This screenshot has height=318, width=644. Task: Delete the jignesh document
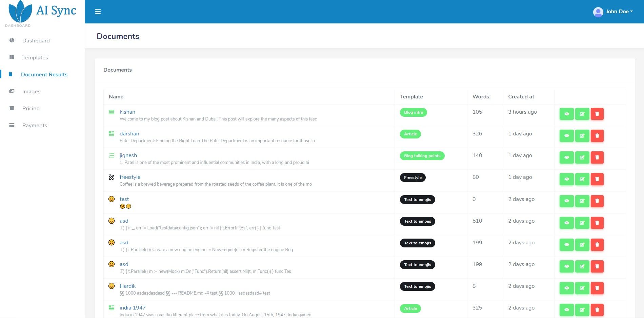coord(597,157)
